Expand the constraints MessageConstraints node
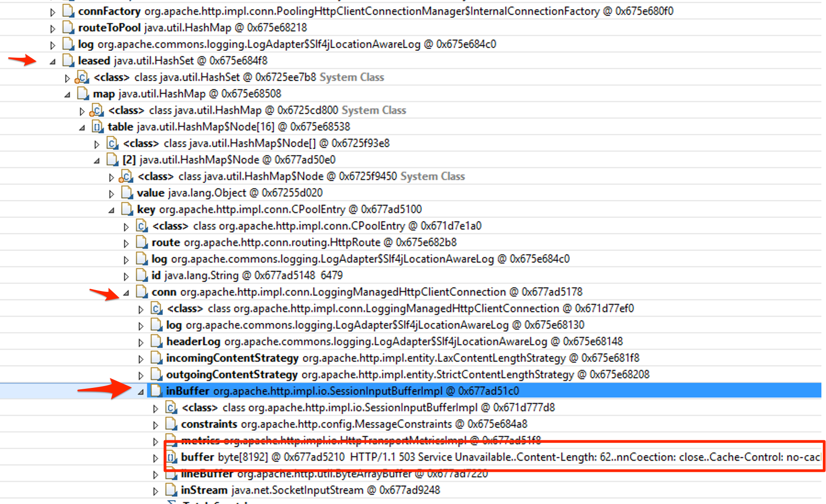The image size is (826, 504). (156, 424)
